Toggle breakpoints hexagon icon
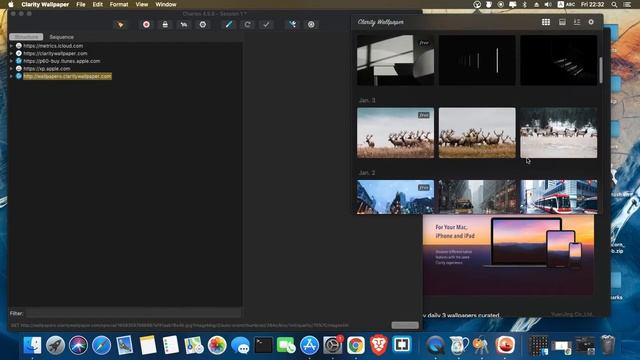The image size is (640, 360). [x=202, y=24]
